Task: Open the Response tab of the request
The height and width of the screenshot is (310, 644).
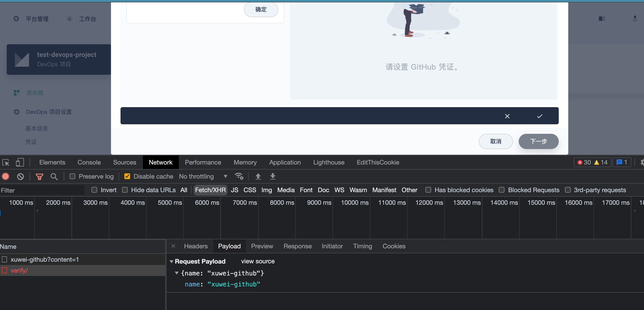Action: click(x=297, y=246)
